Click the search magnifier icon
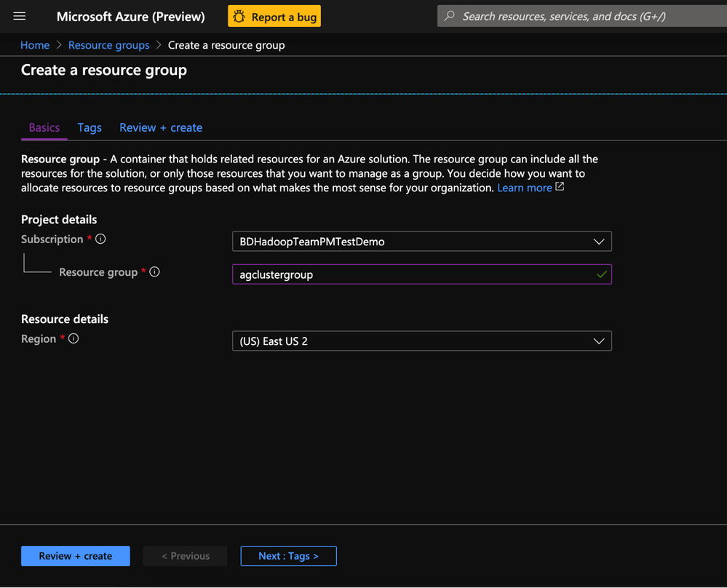 click(450, 16)
